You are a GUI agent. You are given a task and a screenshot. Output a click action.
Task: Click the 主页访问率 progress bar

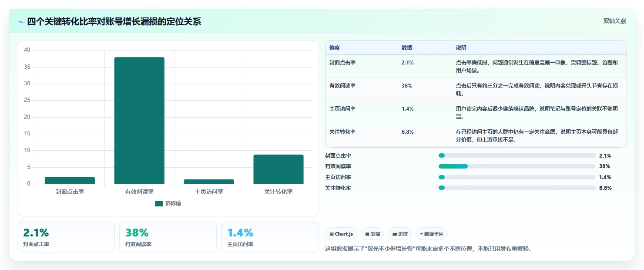(x=517, y=177)
